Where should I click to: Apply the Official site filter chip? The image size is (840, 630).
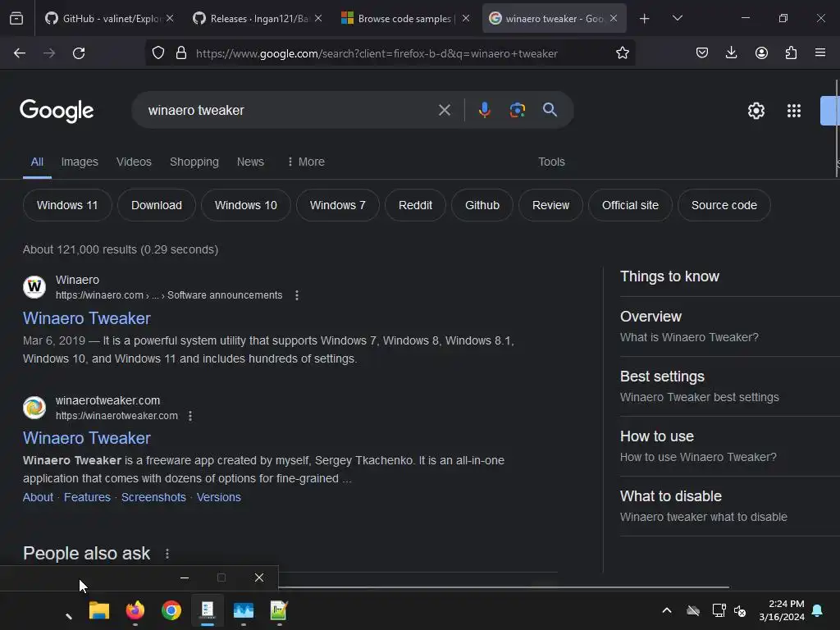coord(630,205)
